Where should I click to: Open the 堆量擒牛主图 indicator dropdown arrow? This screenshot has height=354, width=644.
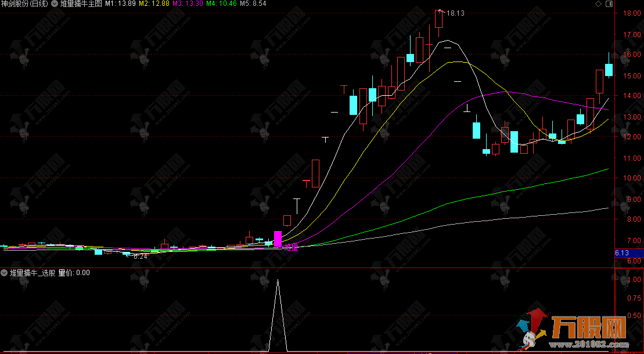[x=55, y=3]
